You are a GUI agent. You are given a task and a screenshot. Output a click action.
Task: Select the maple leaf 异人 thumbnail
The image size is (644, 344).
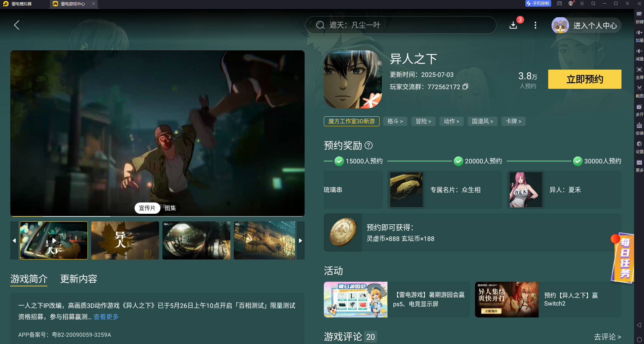coord(125,240)
